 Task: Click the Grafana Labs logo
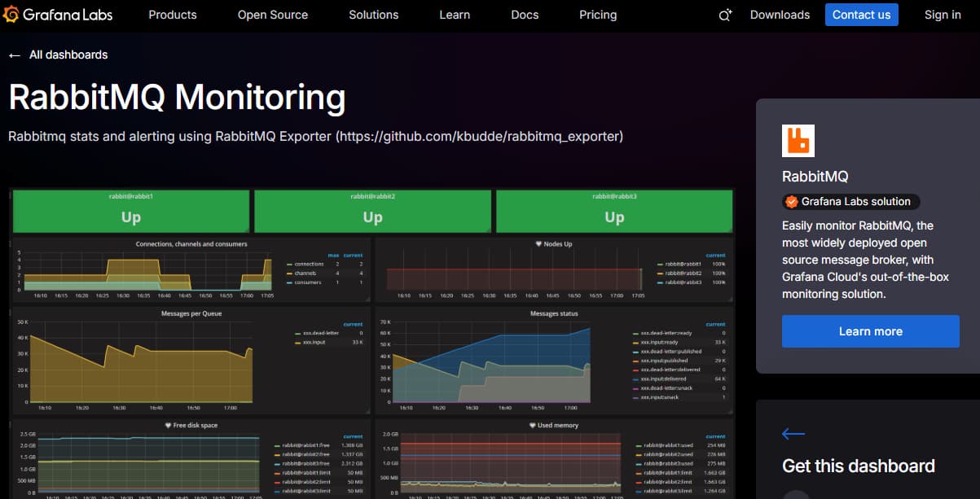coord(57,14)
